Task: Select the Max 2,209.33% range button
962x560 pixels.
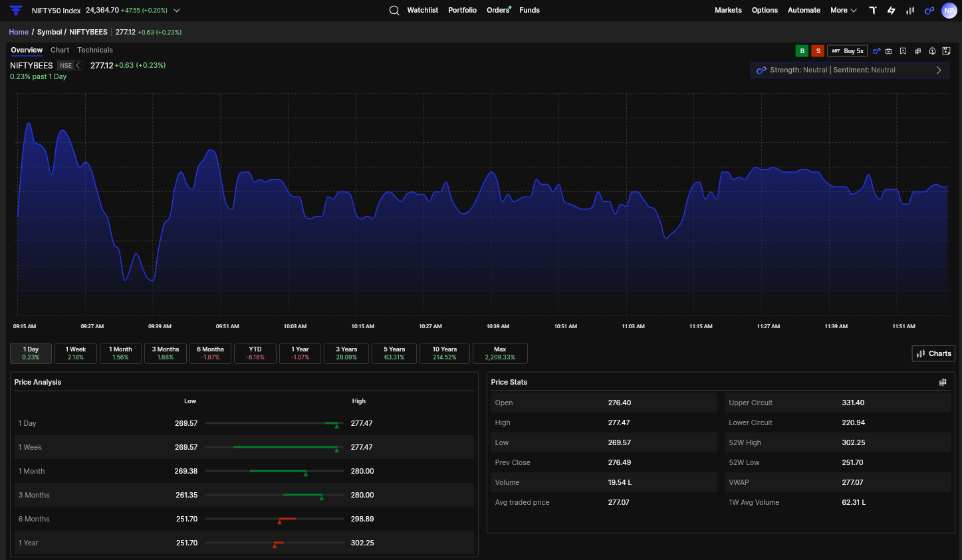Action: tap(500, 353)
